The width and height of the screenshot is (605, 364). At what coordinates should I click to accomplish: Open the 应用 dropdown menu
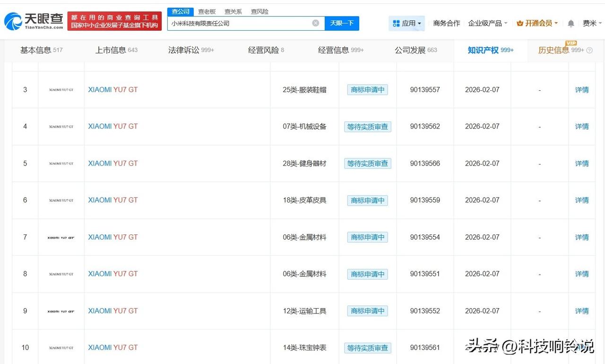tap(407, 23)
